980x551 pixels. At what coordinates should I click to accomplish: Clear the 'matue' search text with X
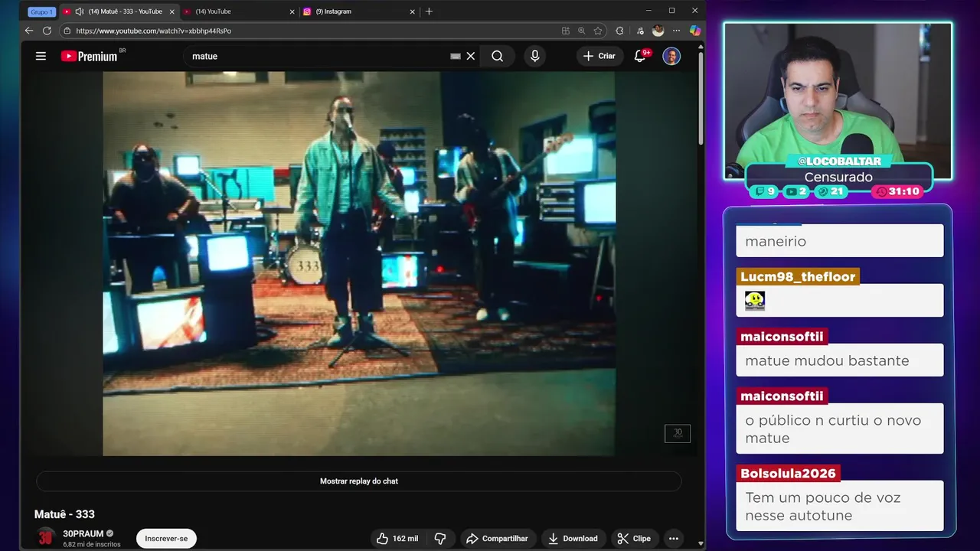click(471, 56)
